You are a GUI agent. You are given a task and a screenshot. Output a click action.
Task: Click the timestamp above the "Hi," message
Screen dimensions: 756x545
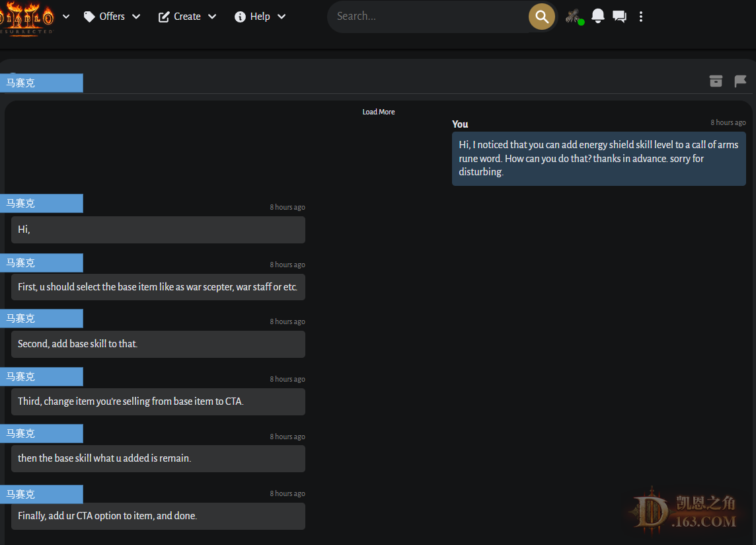[287, 207]
